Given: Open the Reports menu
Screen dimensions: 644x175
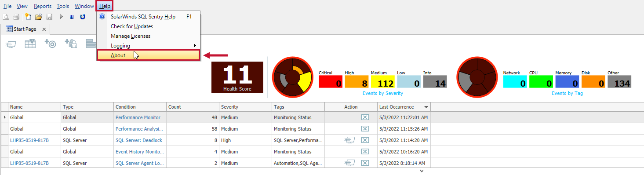Looking at the screenshot, I should [x=43, y=6].
